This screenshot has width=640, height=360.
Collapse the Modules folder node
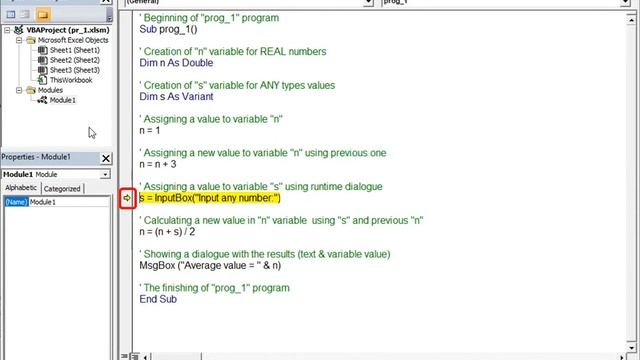(19, 90)
